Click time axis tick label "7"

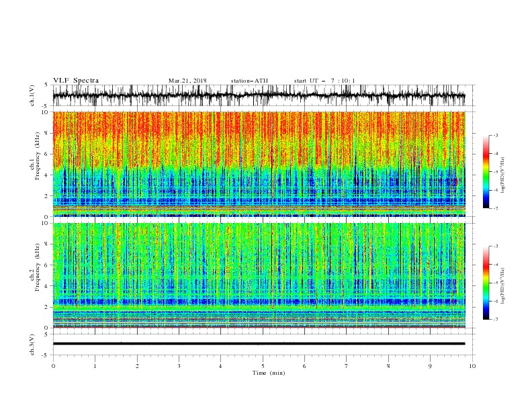[x=347, y=366]
